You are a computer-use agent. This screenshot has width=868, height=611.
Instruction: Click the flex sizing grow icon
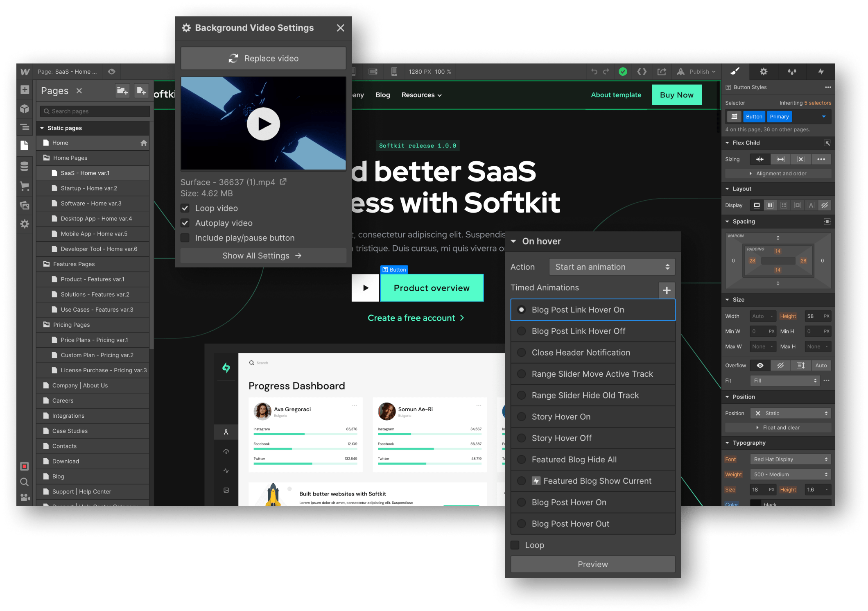[x=780, y=159]
